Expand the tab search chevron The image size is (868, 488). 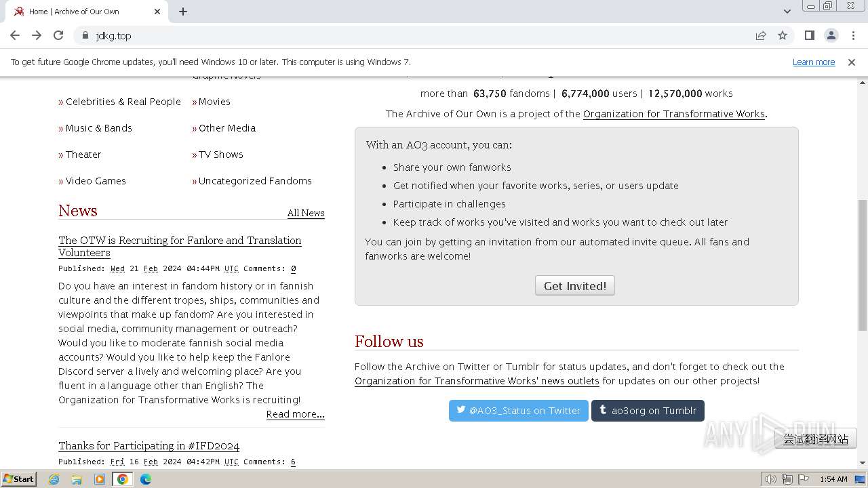787,12
